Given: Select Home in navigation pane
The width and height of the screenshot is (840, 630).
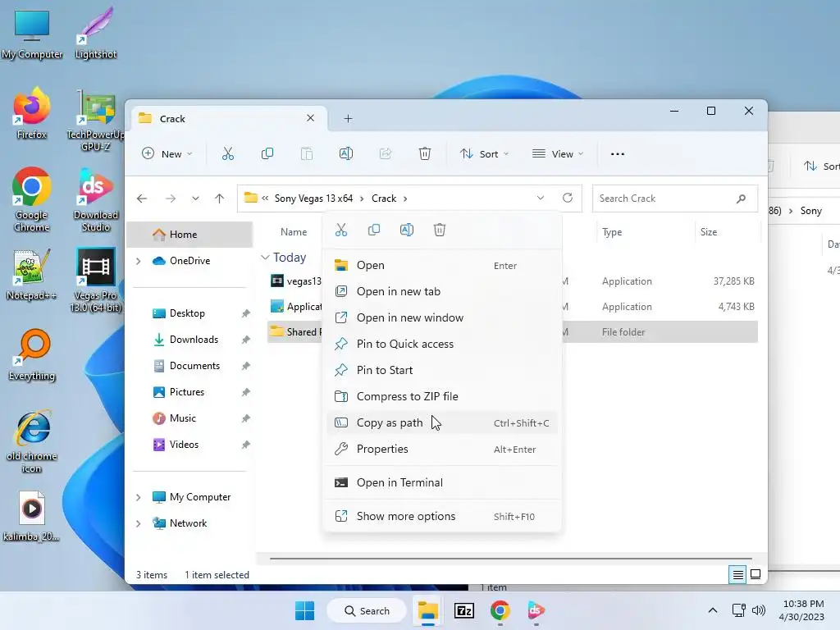Looking at the screenshot, I should click(190, 235).
